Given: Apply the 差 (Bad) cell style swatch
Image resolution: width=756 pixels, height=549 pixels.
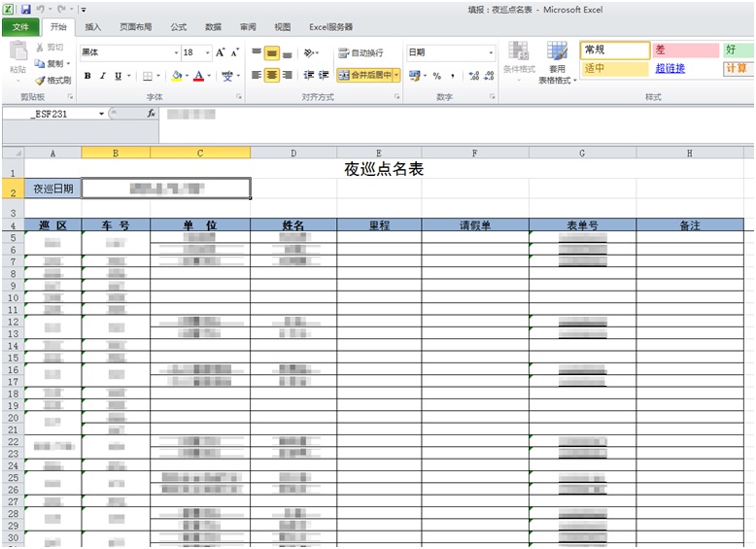Looking at the screenshot, I should click(683, 50).
